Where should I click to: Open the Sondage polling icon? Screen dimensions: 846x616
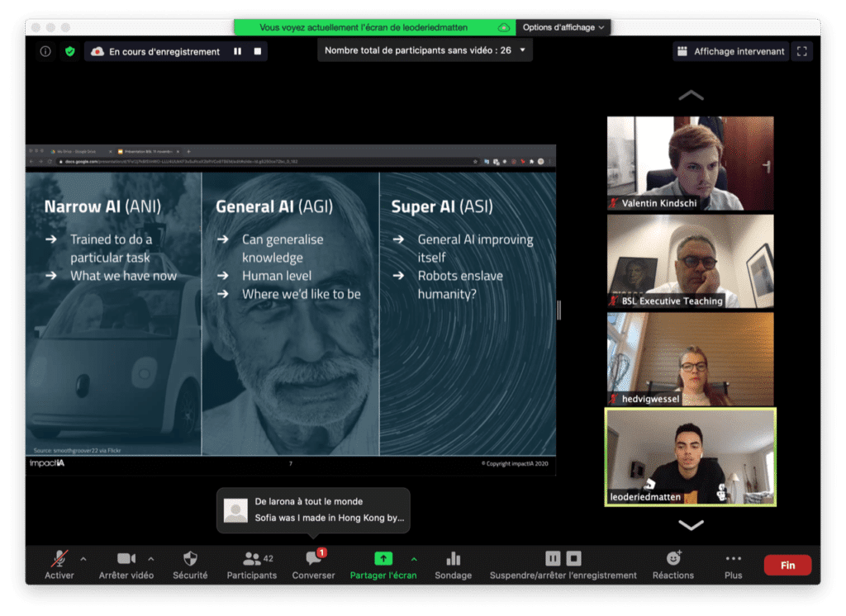pos(453,565)
